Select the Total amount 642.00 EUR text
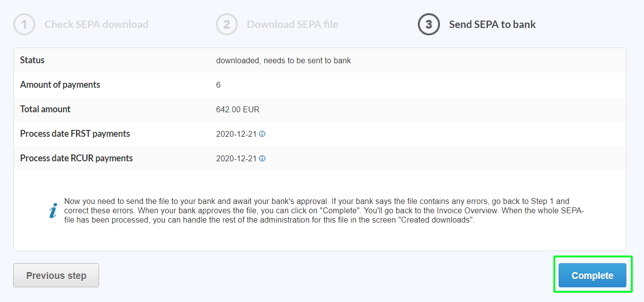 [x=237, y=109]
